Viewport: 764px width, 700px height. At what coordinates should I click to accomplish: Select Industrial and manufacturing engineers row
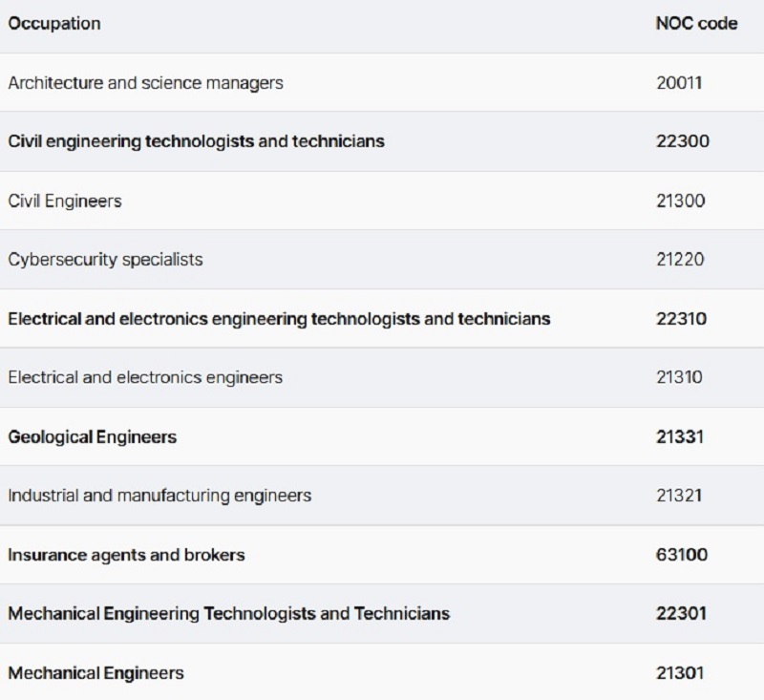[x=159, y=496]
